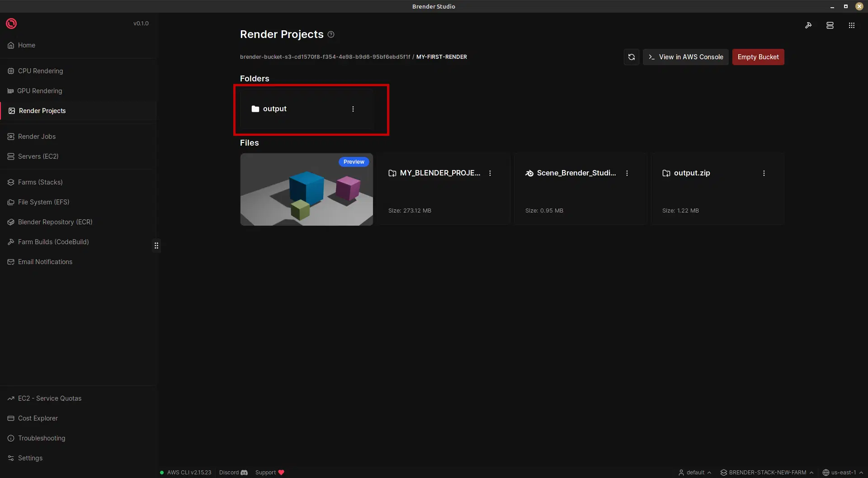Select the Cost Explorer sidebar icon
Screen dimensions: 868x478
pos(10,418)
